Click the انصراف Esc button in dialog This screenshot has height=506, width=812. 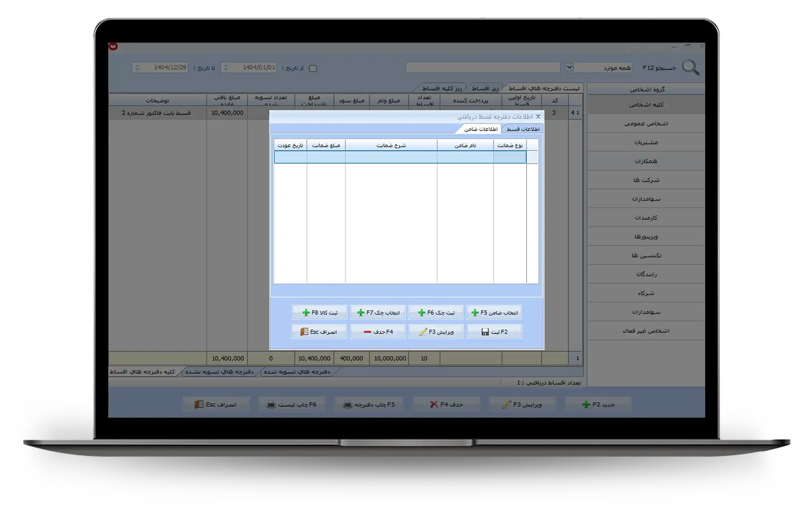[319, 332]
